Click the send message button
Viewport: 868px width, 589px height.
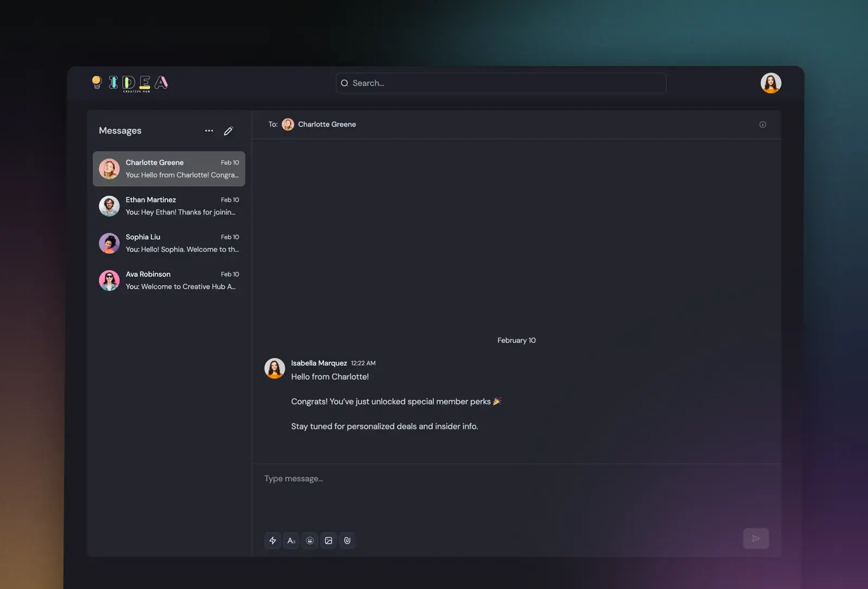click(756, 539)
